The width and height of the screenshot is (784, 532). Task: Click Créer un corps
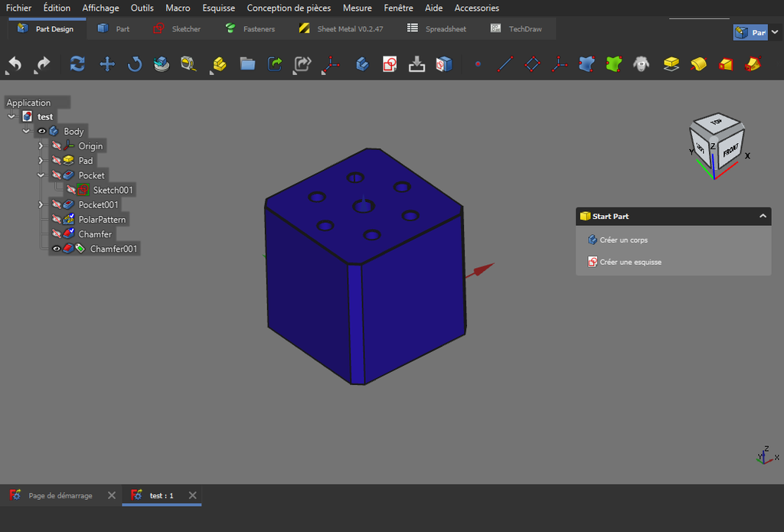(623, 240)
